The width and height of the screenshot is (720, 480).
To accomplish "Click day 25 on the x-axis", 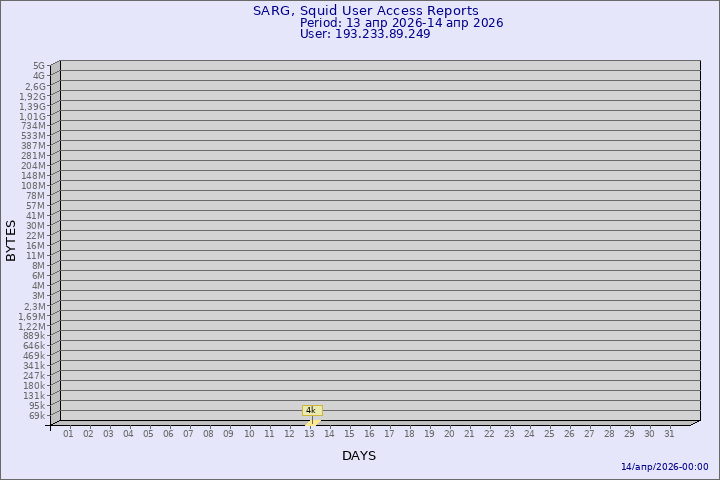I will 549,434.
